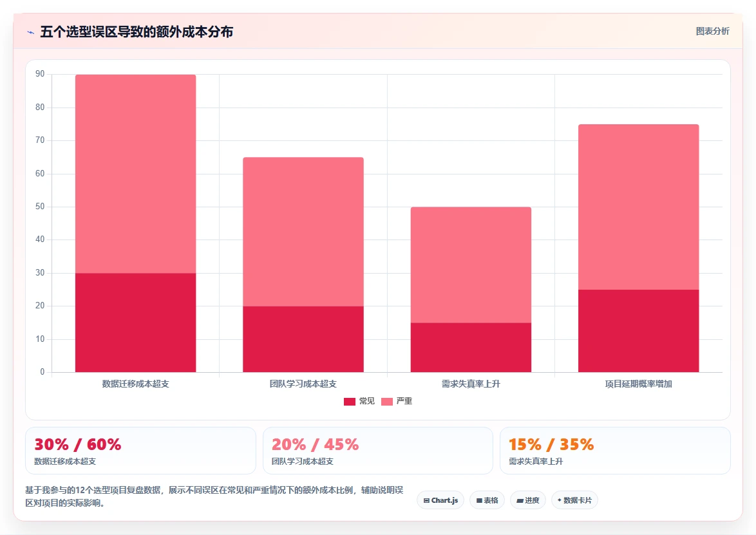The image size is (756, 535).
Task: Click the light pink 需求失真率上升 bar segment
Action: (x=471, y=265)
